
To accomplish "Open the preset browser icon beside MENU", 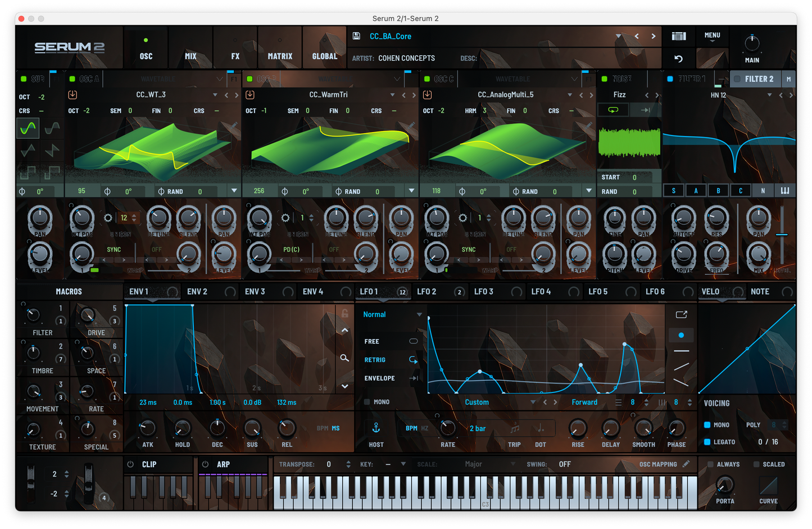I will click(678, 36).
